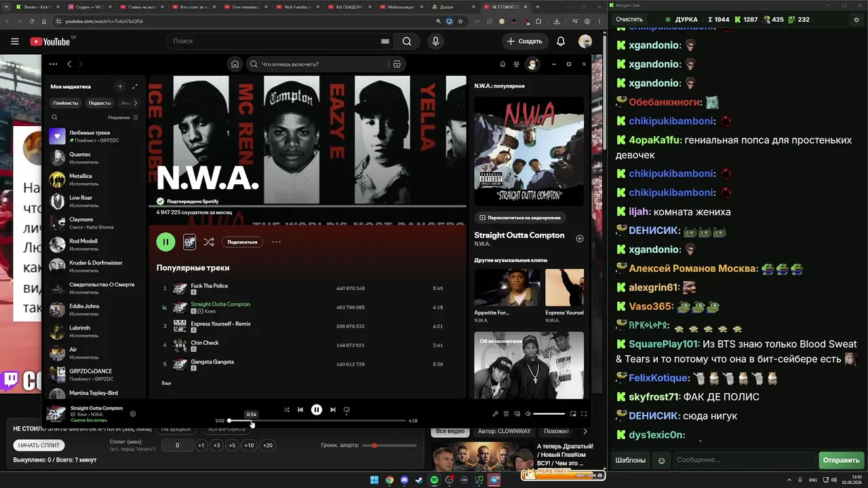The image size is (868, 488).
Task: Open Spotify three-dot app menu
Action: 53,64
